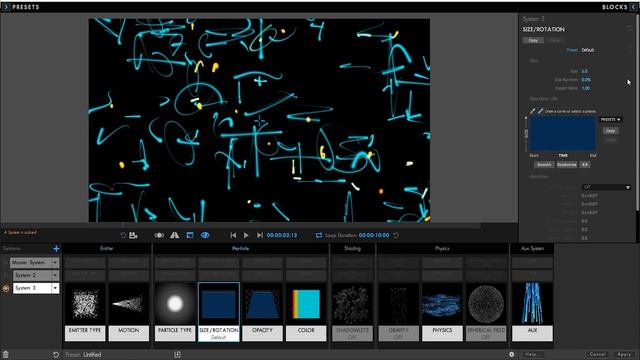Open the COLOR block

(306, 312)
